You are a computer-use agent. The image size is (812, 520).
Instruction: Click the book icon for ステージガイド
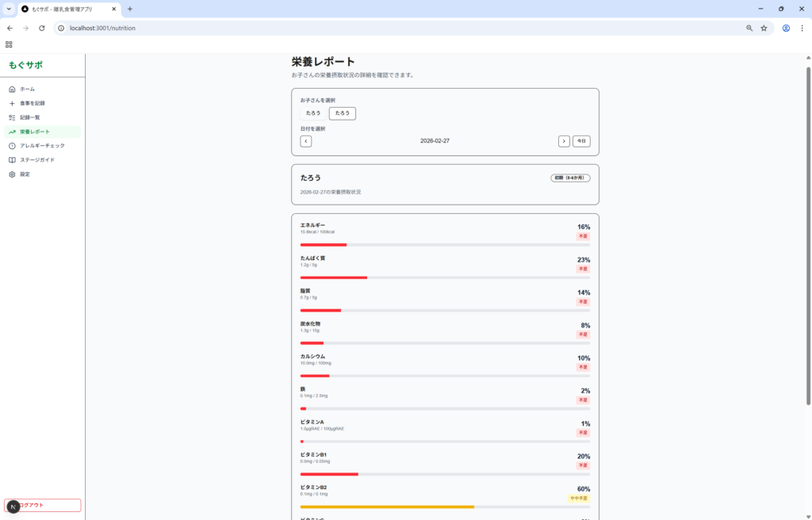pyautogui.click(x=12, y=160)
